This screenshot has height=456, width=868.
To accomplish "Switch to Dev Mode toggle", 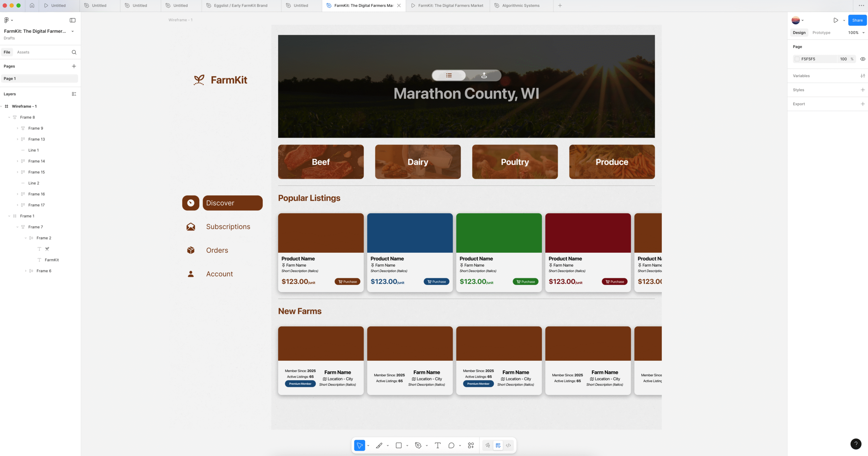I will coord(508,445).
